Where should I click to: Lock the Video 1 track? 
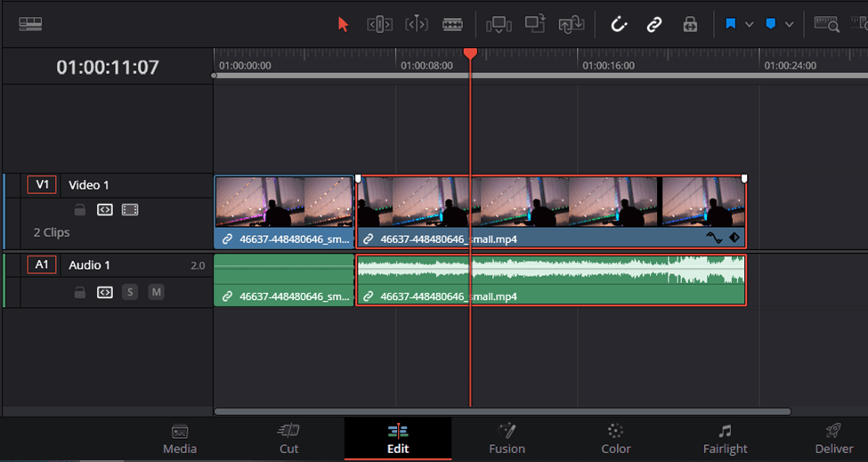click(80, 210)
